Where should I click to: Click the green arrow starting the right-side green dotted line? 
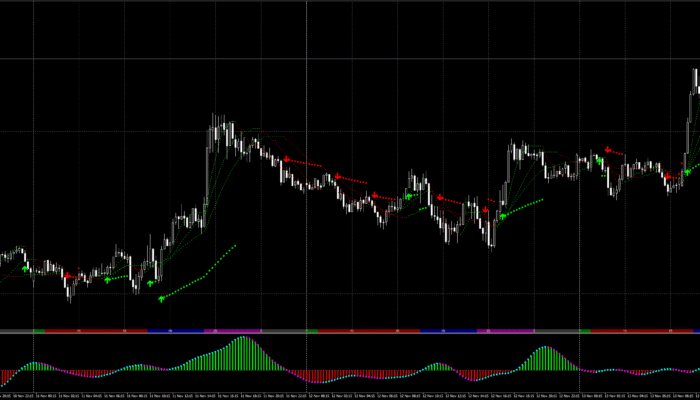[503, 214]
